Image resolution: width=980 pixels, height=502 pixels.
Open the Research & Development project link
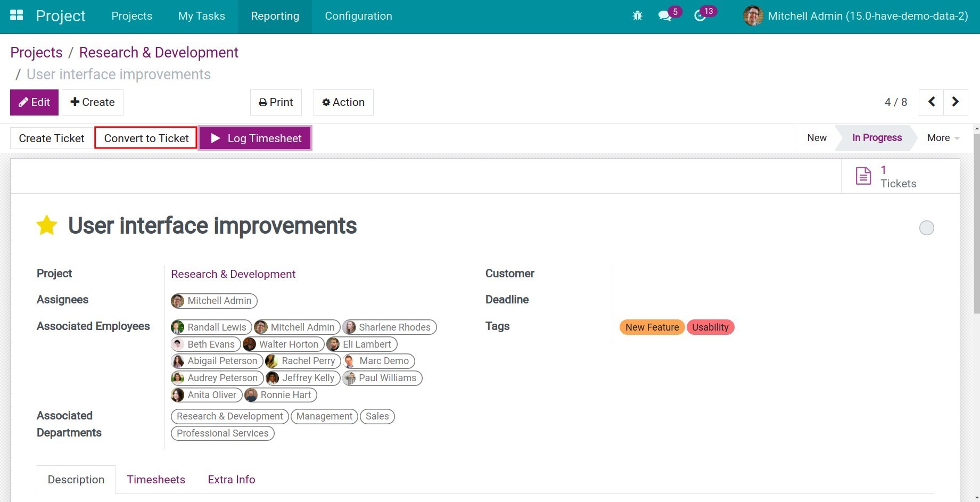click(233, 274)
